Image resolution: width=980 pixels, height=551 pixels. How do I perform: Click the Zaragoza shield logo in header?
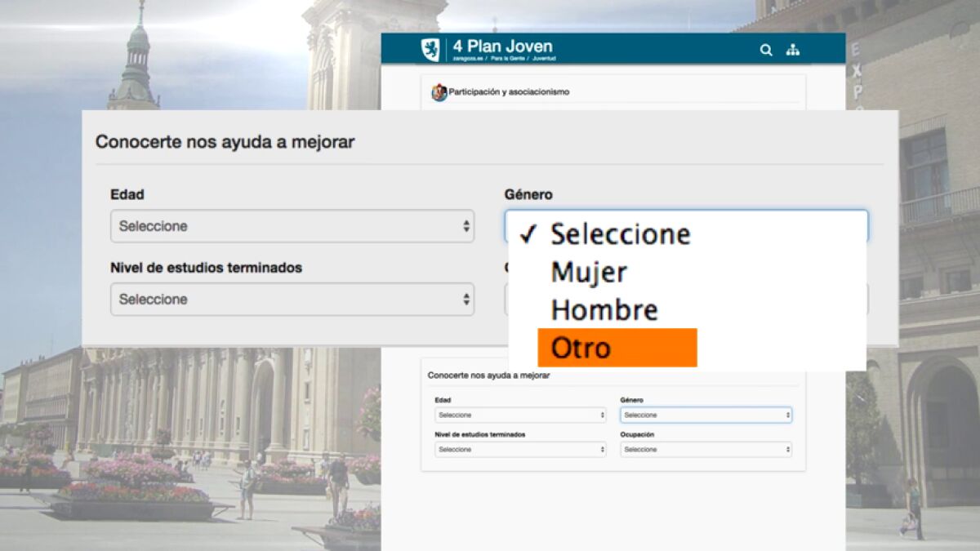pyautogui.click(x=430, y=49)
